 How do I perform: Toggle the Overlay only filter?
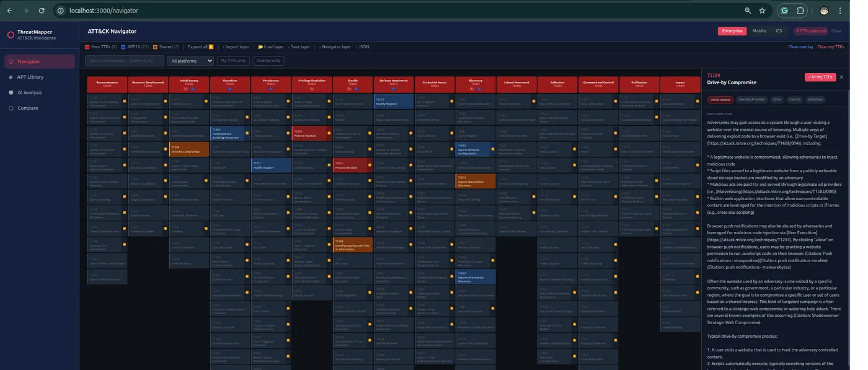tap(268, 61)
